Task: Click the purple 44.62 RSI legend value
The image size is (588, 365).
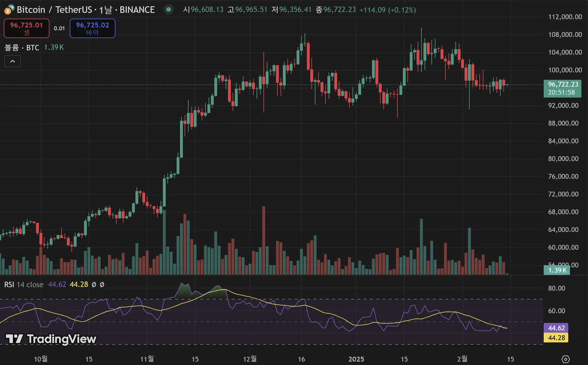Action: pyautogui.click(x=57, y=285)
